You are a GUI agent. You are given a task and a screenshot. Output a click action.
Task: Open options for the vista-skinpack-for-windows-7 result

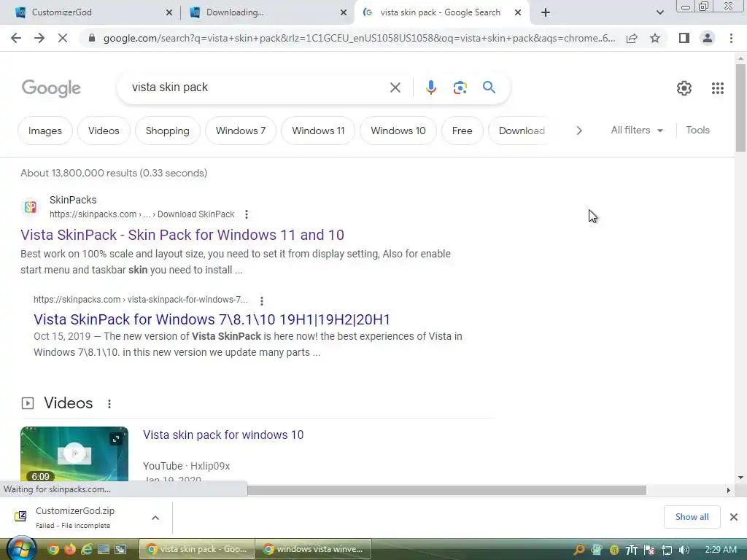262,300
